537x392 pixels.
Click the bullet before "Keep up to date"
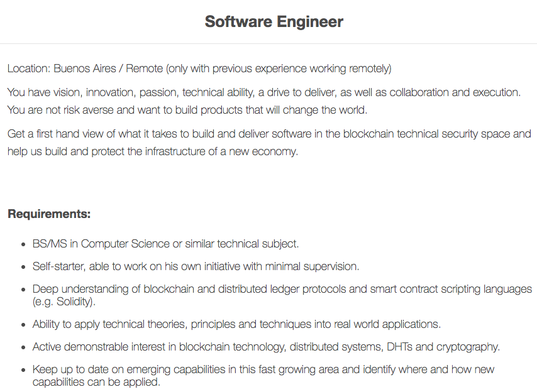click(x=23, y=370)
